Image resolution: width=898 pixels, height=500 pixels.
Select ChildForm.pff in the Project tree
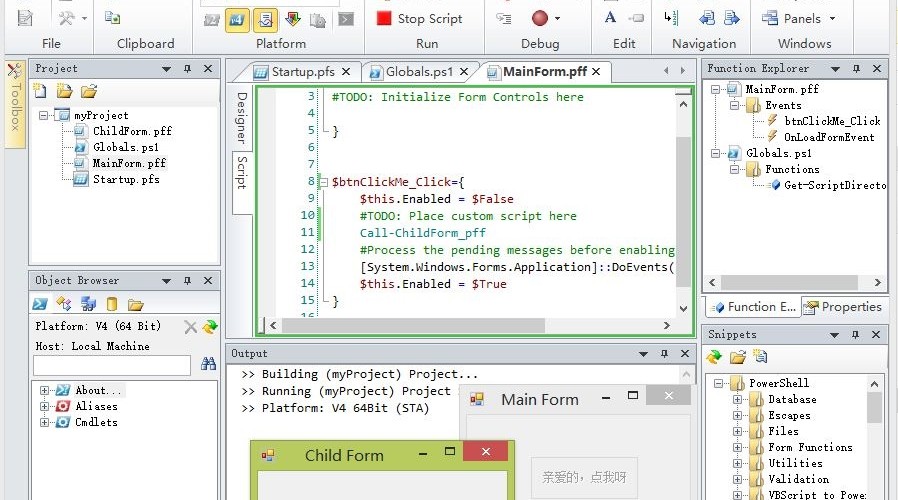132,131
